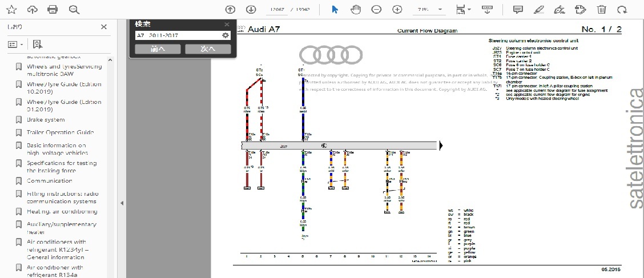Image resolution: width=644 pixels, height=278 pixels.
Task: Click bookmark icon beside Brake system
Action: click(x=18, y=120)
